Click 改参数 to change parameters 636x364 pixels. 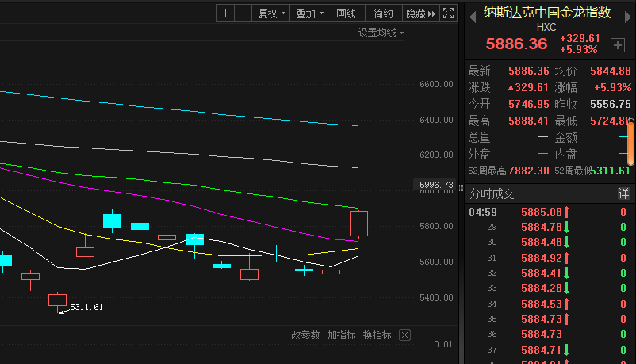point(305,335)
